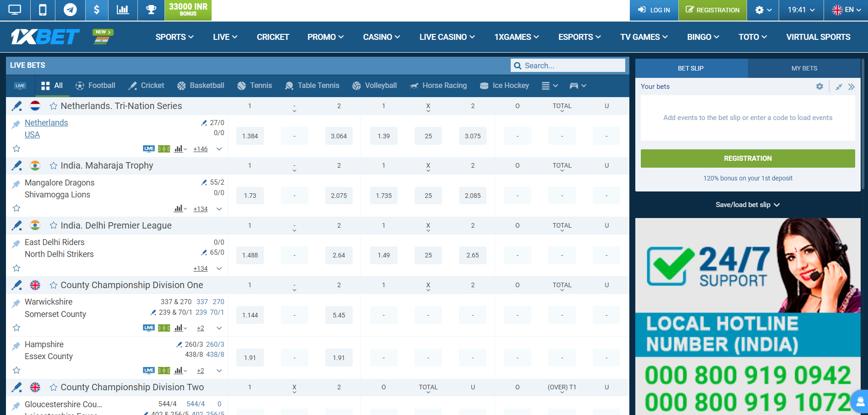Open live chat support bubble icon

[860, 402]
